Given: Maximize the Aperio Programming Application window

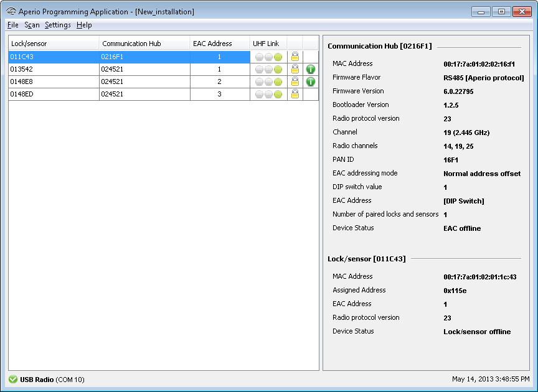Looking at the screenshot, I should click(x=501, y=12).
